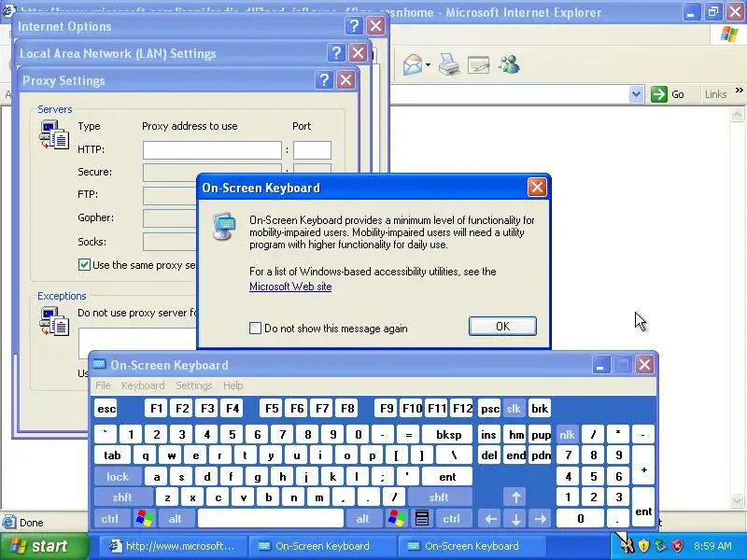Toggle the lock key on keyboard
The image size is (747, 560).
[x=118, y=476]
